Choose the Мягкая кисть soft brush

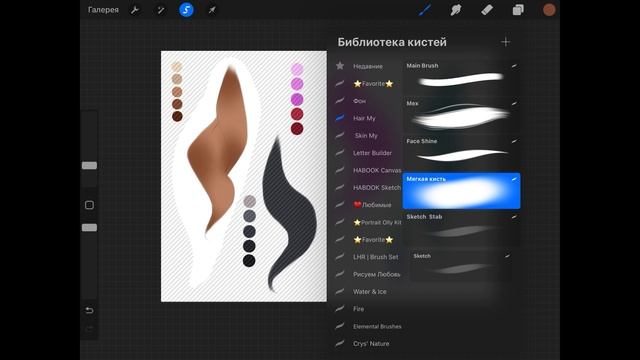[x=461, y=191]
